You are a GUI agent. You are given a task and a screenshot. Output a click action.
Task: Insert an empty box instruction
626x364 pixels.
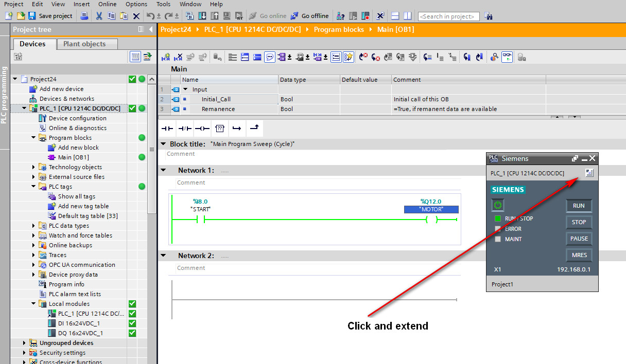click(x=220, y=128)
